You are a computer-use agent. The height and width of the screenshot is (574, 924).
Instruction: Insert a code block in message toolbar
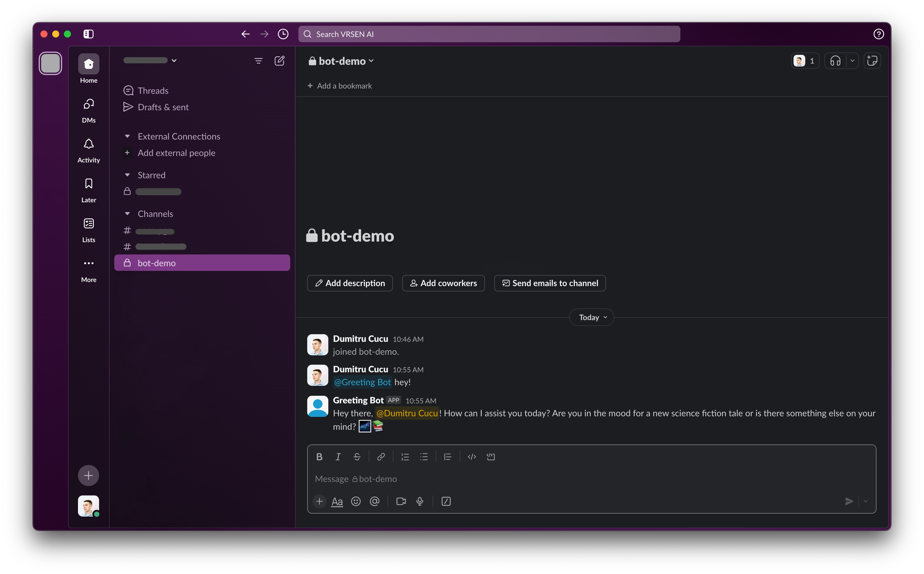[490, 457]
